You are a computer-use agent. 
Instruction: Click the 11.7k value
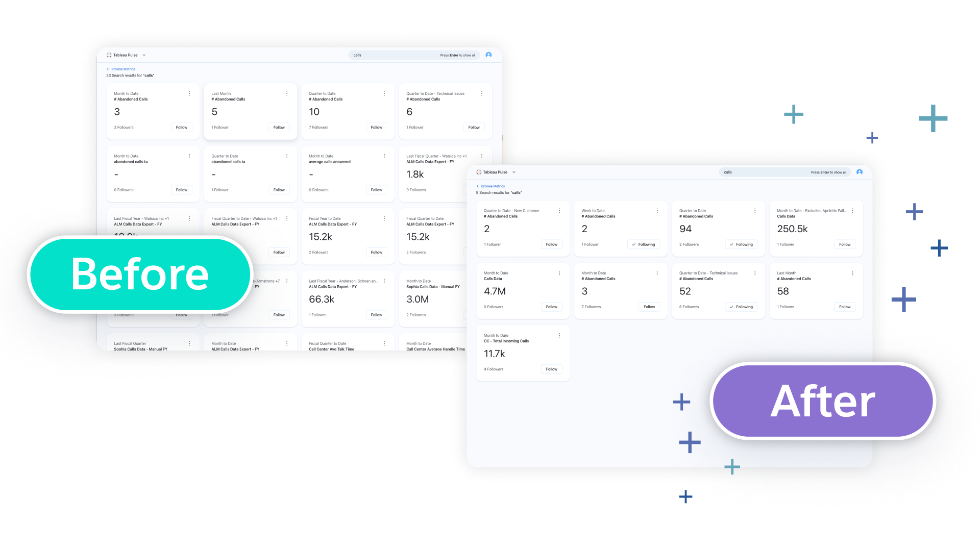pos(495,354)
